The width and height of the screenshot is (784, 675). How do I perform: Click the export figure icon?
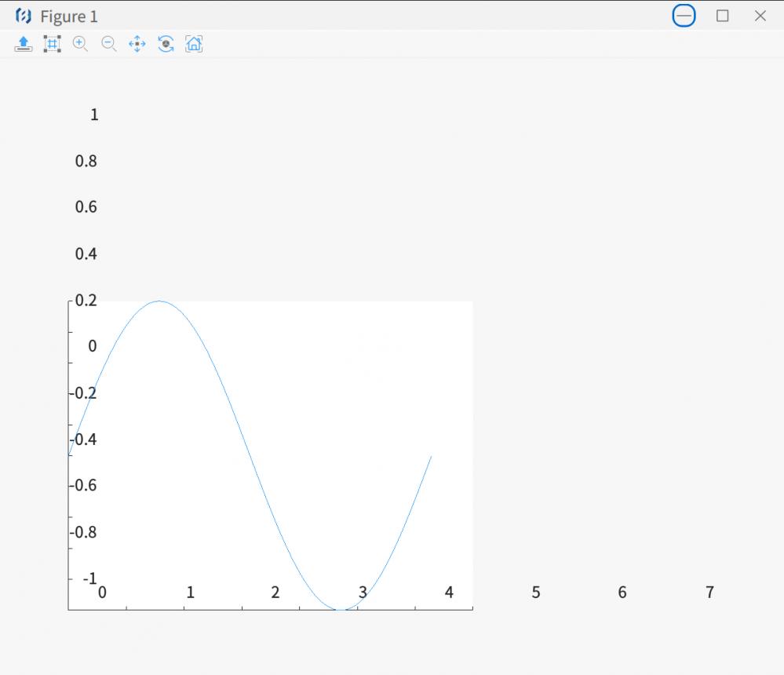(x=24, y=44)
